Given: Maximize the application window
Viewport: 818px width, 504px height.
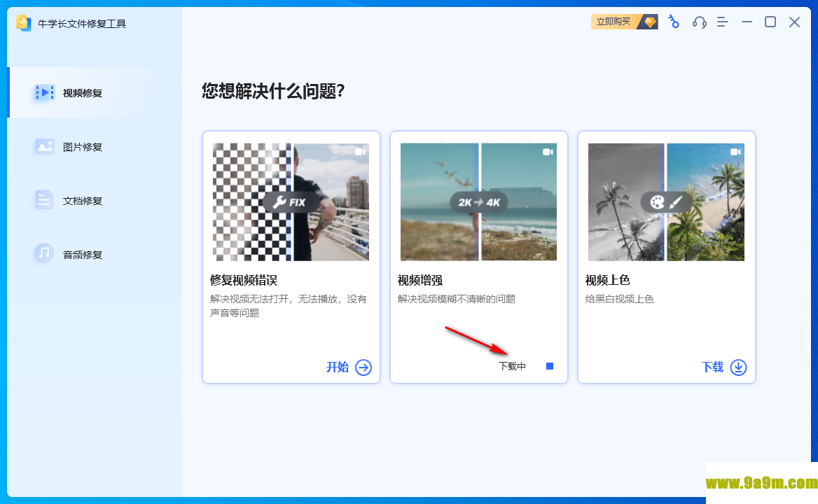Looking at the screenshot, I should (770, 22).
